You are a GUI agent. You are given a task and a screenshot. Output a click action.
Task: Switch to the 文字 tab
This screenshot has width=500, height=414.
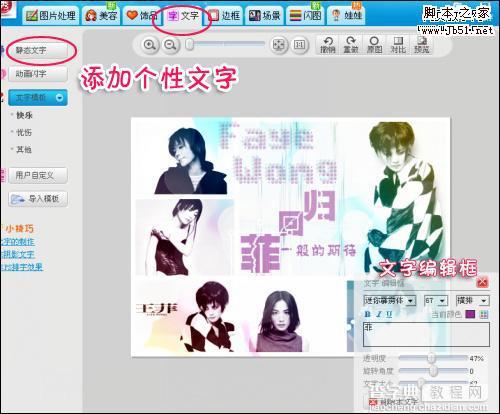tap(183, 15)
